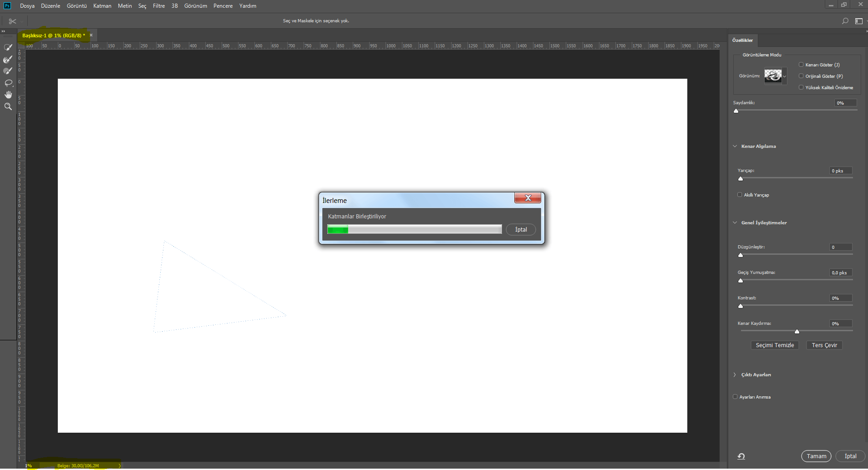Enable Orijinali Göster (P) checkbox
Screen dimensions: 868x470
pyautogui.click(x=801, y=76)
